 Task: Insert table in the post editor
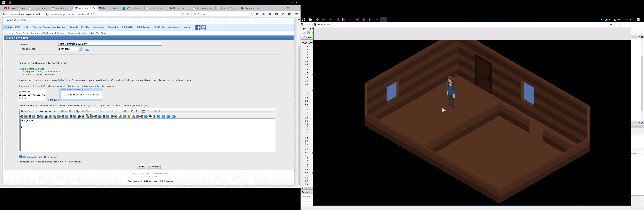coord(113,111)
